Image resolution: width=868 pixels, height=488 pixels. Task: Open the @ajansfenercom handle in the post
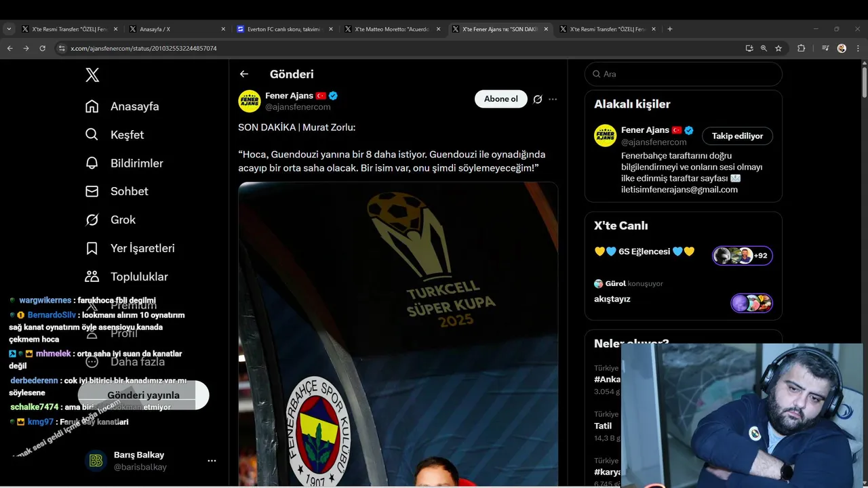point(298,107)
